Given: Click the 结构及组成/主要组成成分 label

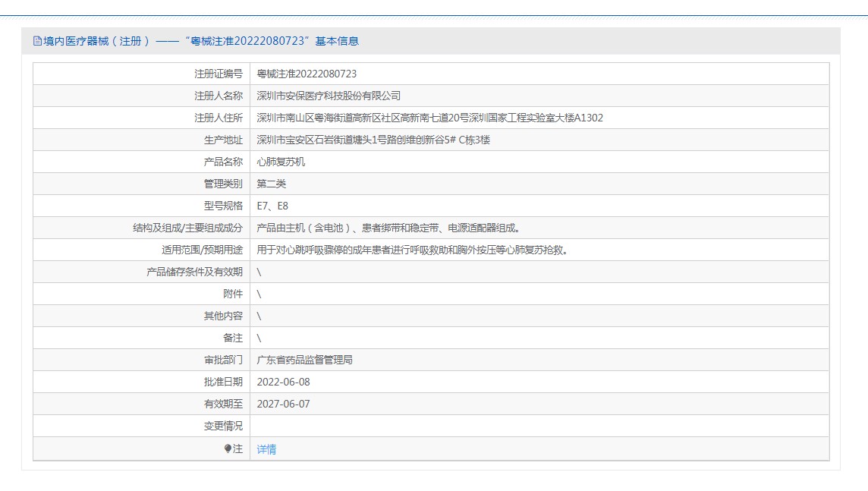Looking at the screenshot, I should [x=187, y=228].
